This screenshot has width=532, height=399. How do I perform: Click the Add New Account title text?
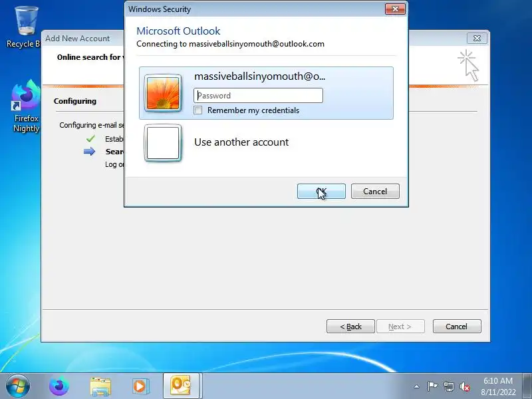pyautogui.click(x=78, y=39)
